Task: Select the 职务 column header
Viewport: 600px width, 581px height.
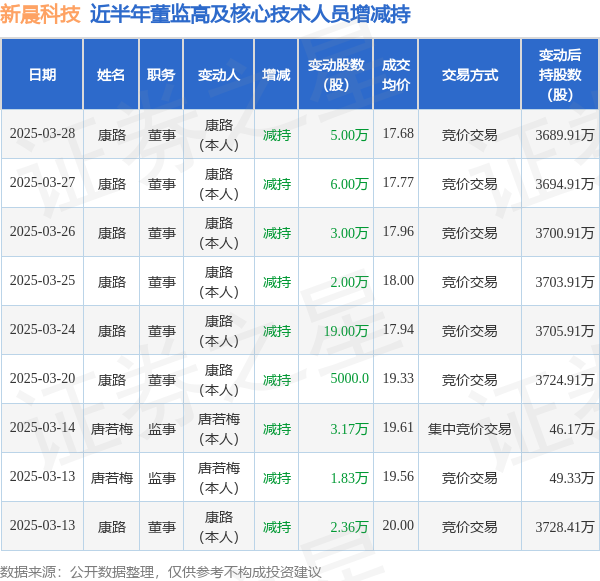Action: pos(161,75)
